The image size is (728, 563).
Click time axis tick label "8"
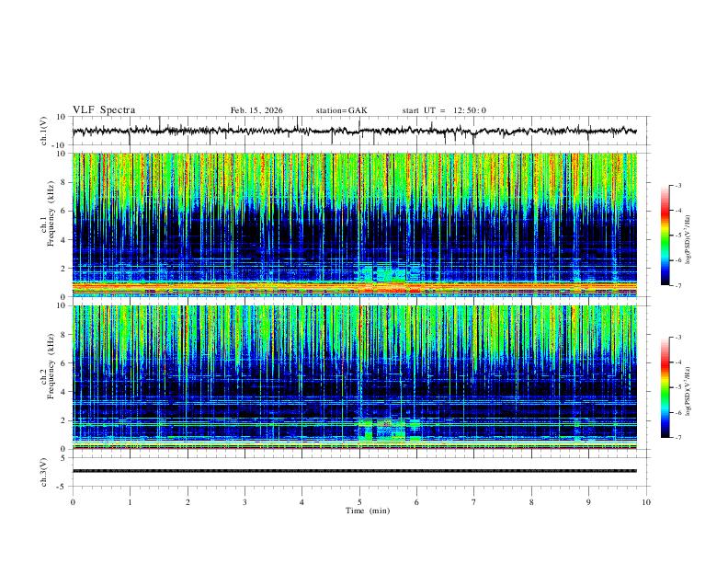[531, 502]
